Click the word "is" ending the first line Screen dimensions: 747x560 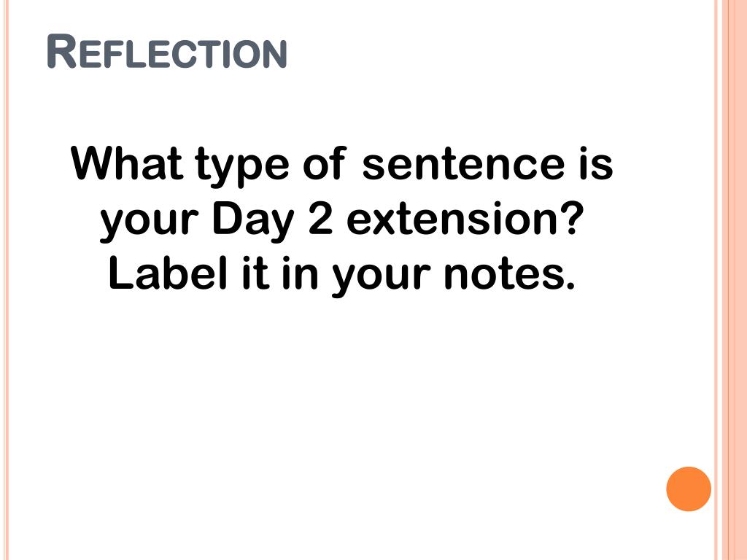click(x=596, y=163)
